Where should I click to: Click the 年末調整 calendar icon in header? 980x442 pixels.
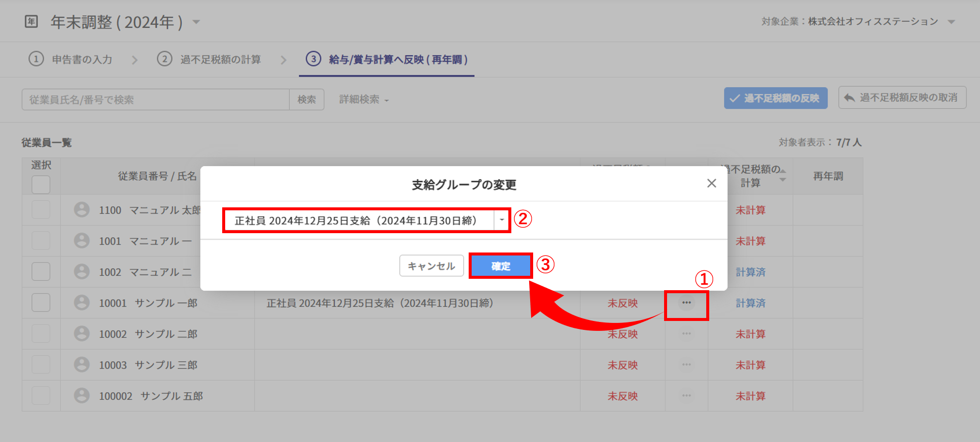coord(31,22)
